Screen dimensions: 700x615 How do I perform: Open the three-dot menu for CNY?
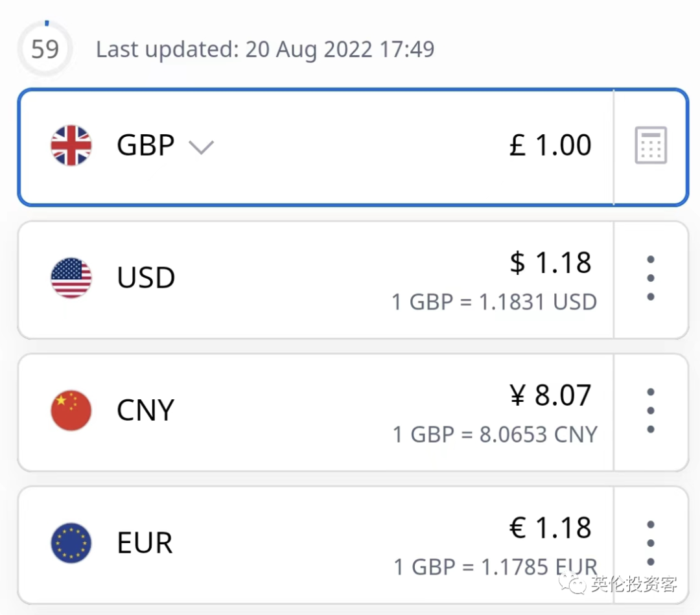(x=651, y=410)
